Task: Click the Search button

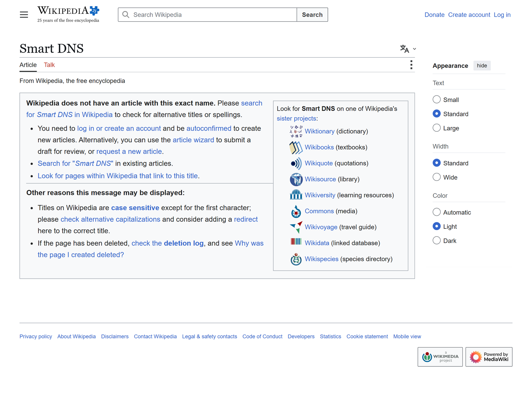Action: [312, 15]
